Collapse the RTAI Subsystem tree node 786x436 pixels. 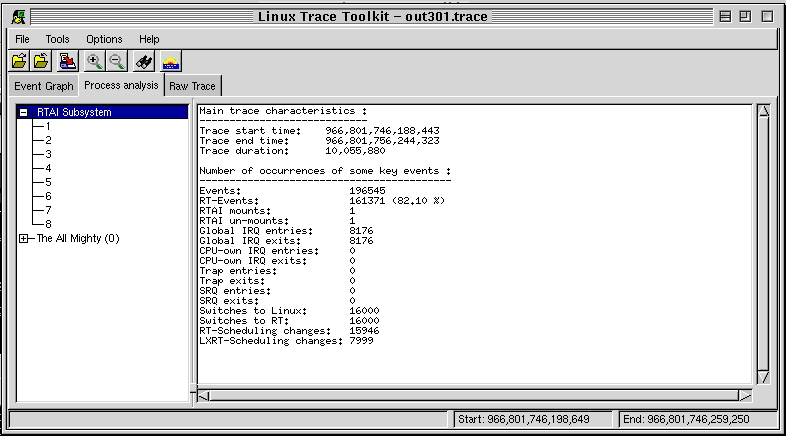click(24, 112)
